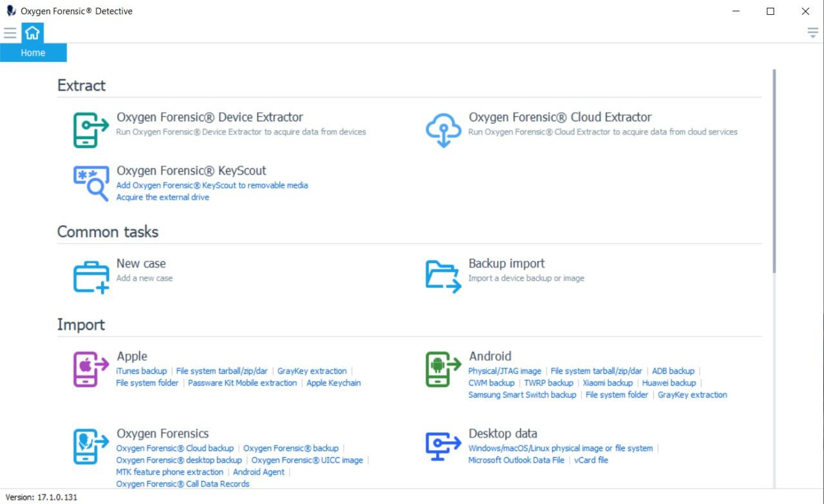Import MTK feature phone extraction

(170, 472)
